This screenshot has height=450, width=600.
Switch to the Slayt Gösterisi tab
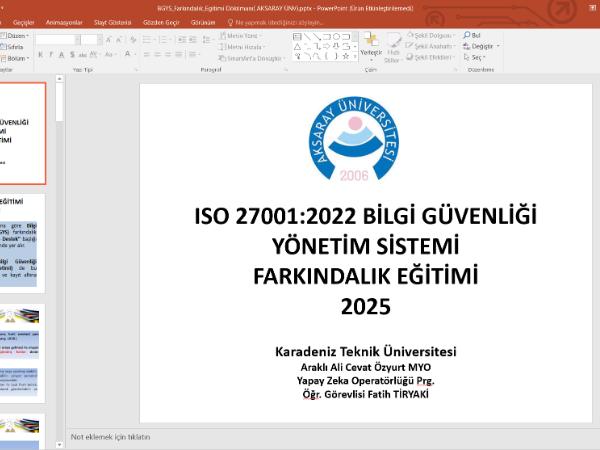tap(112, 23)
